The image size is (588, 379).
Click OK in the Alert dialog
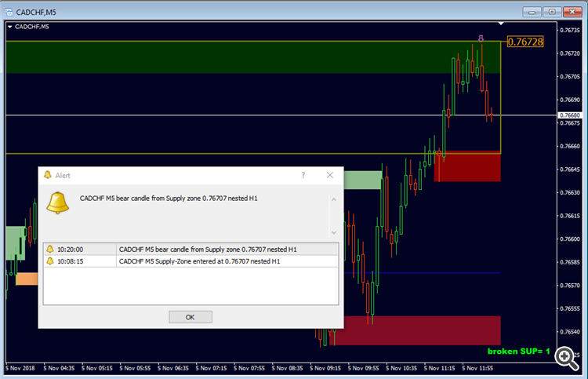coord(191,317)
